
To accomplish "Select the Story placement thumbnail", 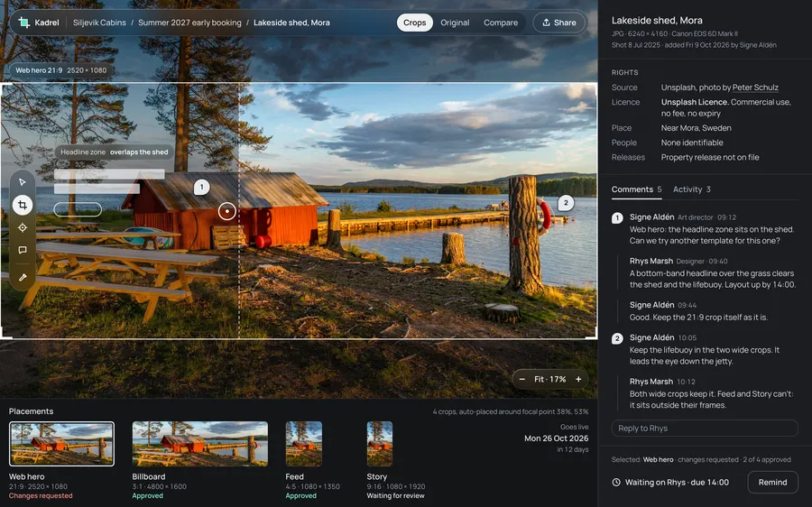I will [x=380, y=444].
